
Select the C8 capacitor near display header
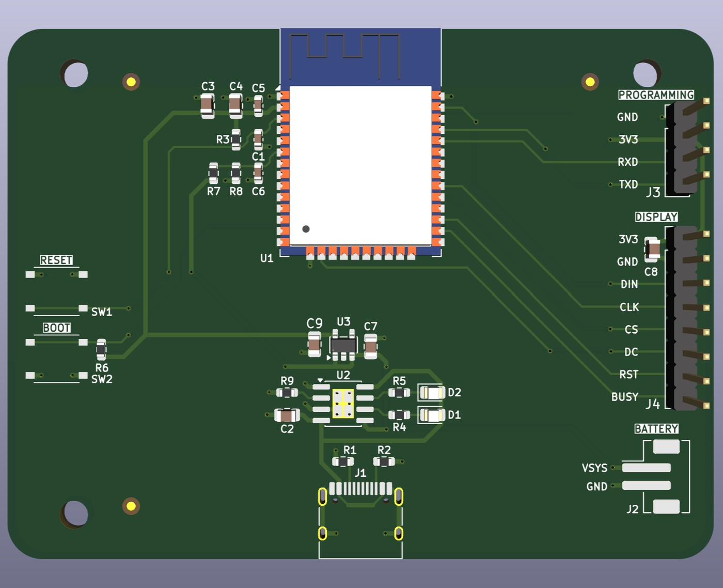click(x=652, y=249)
